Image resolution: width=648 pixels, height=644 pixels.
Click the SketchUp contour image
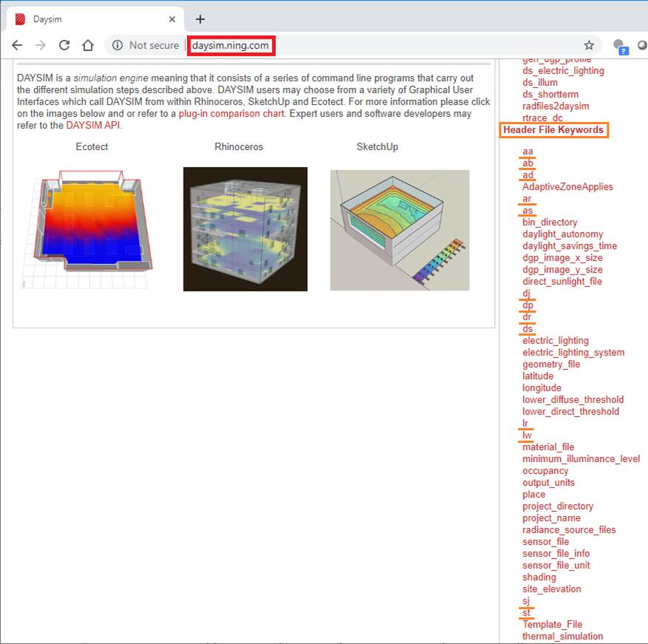click(399, 230)
